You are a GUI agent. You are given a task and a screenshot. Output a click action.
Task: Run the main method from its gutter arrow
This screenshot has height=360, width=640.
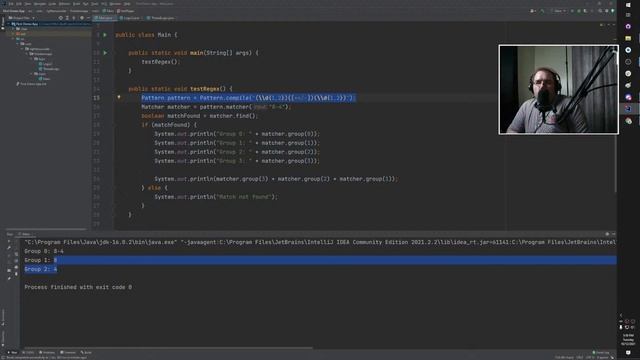105,53
